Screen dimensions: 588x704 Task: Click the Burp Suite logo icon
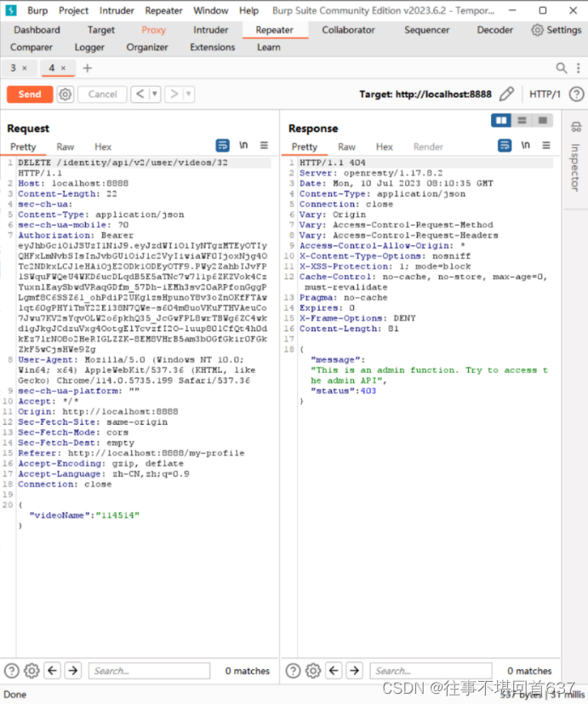(11, 10)
